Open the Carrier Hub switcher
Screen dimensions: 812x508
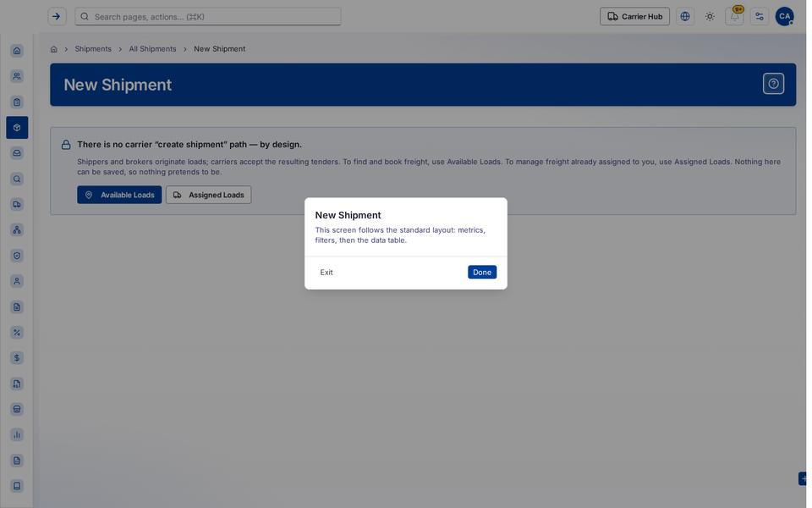634,17
